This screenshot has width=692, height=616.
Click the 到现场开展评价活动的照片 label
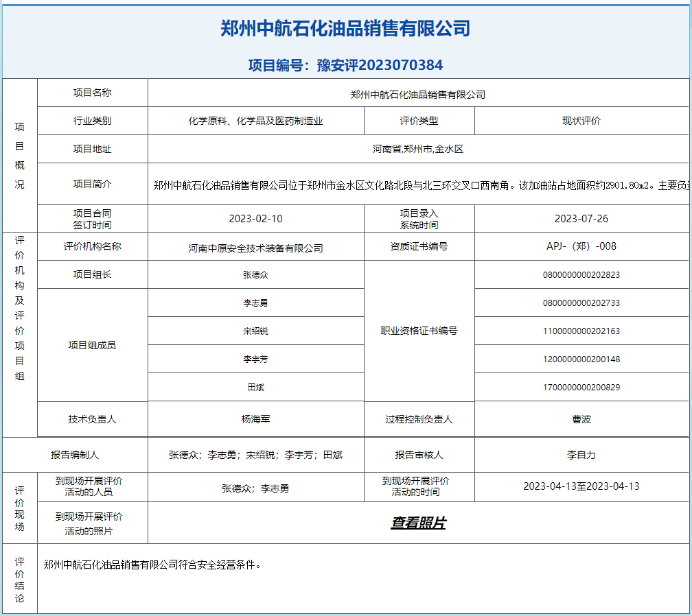tap(89, 524)
